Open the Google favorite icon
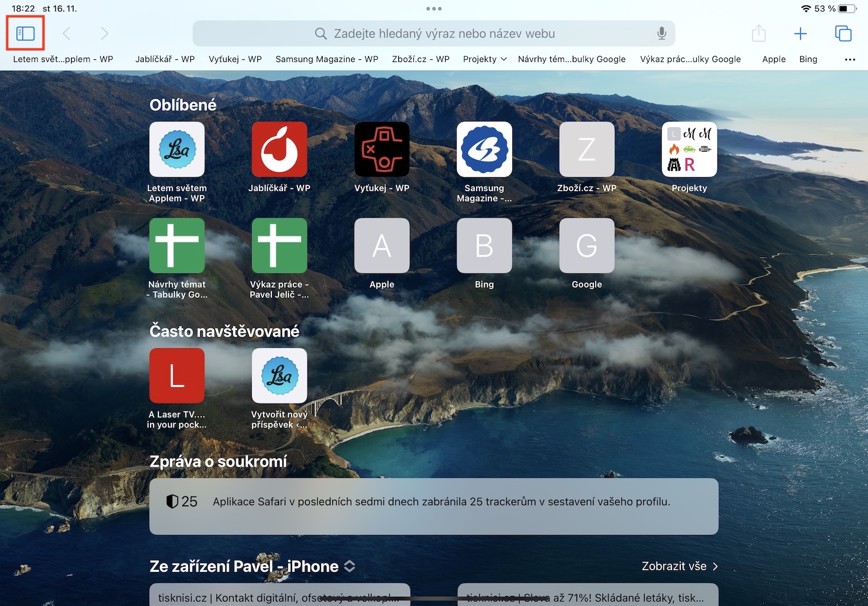The height and width of the screenshot is (606, 868). tap(587, 245)
